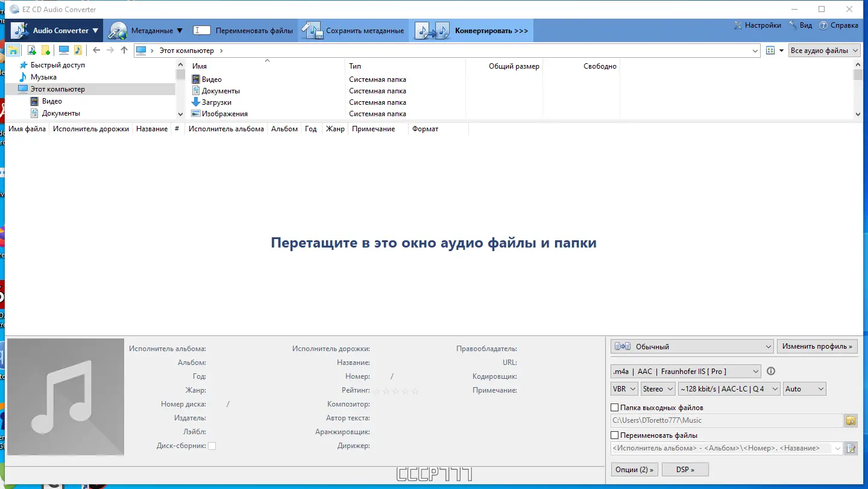This screenshot has width=868, height=489.
Task: Open the DSP settings panel
Action: (x=685, y=469)
